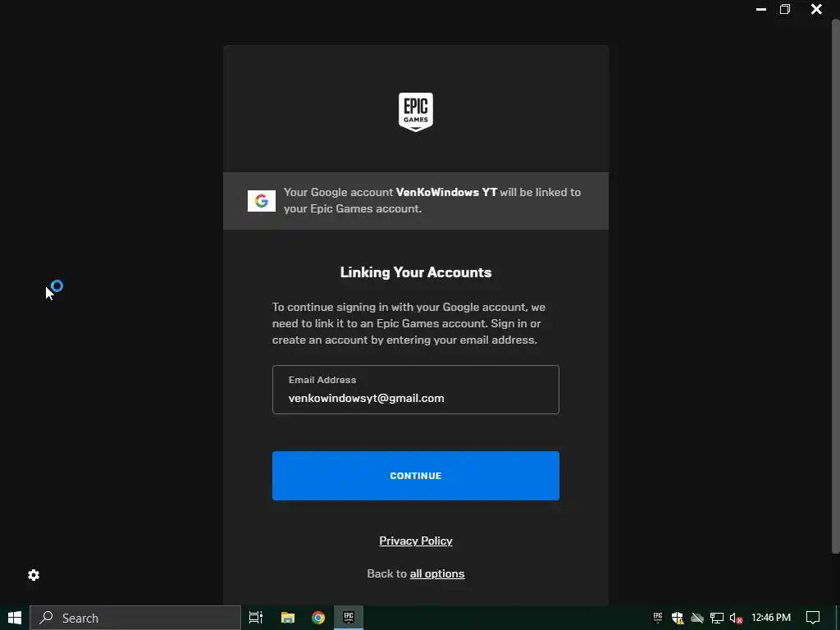Click the VenKoWindows YT account name
This screenshot has height=630, width=840.
coord(446,192)
